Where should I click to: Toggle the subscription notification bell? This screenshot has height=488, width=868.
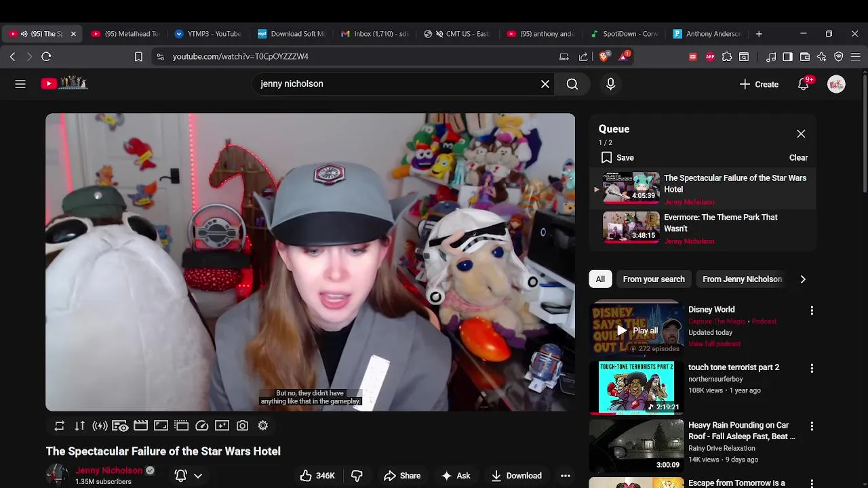click(181, 476)
